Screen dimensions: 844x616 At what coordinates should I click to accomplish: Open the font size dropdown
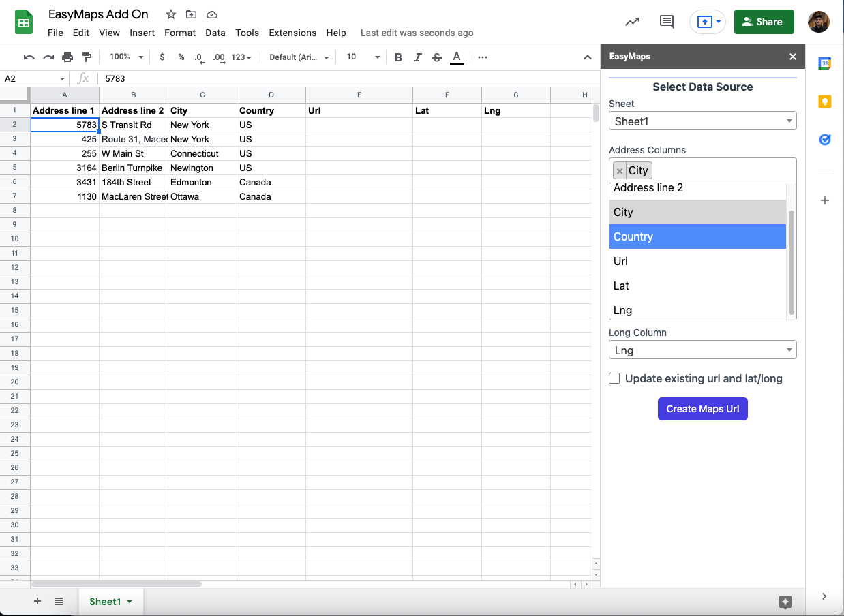pos(363,57)
